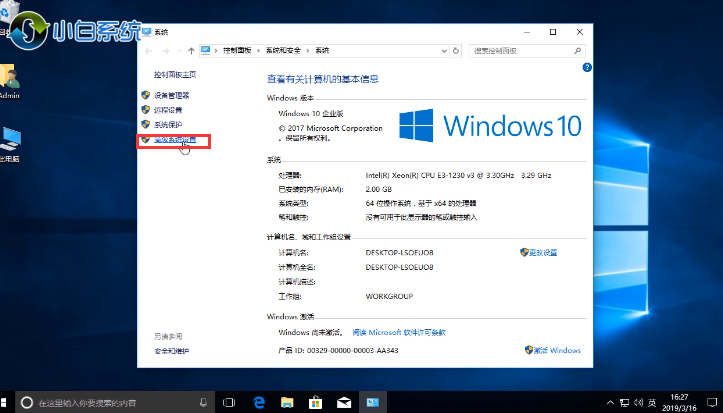This screenshot has height=413, width=723.
Task: Refresh the System control panel page
Action: coord(456,51)
